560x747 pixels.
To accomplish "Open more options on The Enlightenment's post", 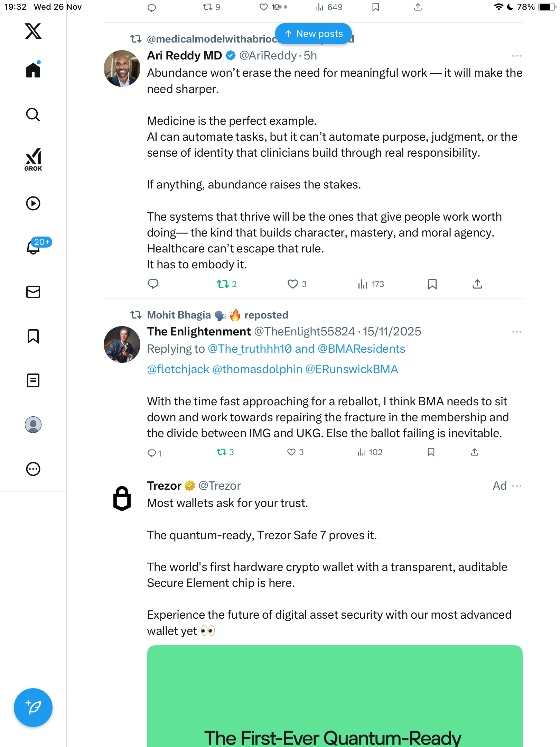I will 516,332.
